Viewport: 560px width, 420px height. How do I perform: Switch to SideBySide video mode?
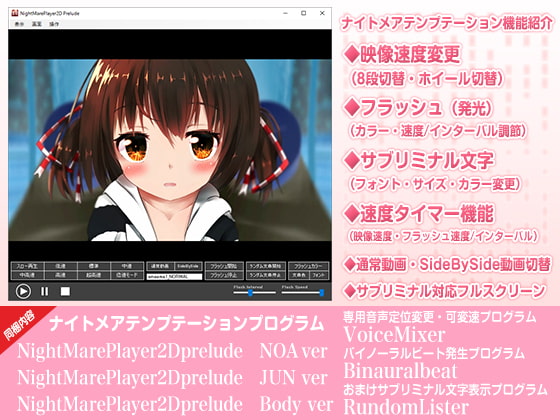pos(188,266)
